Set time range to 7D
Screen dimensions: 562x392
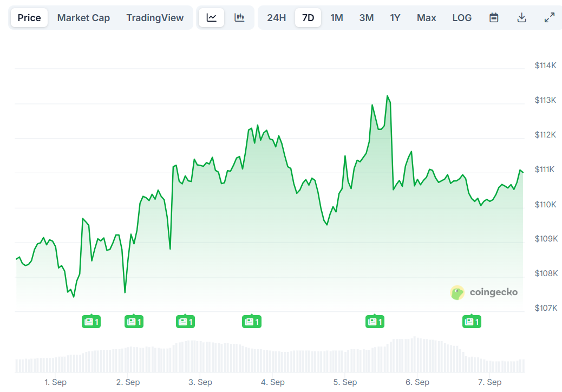pyautogui.click(x=308, y=17)
